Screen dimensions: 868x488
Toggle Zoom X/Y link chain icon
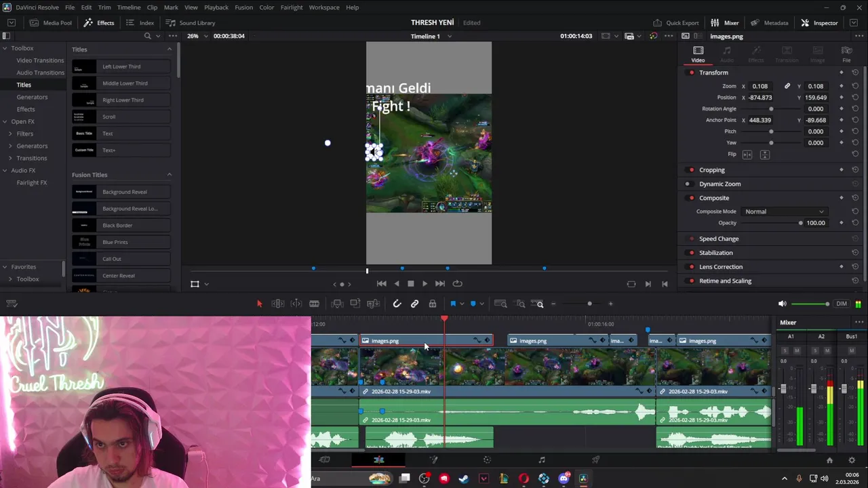coord(787,86)
